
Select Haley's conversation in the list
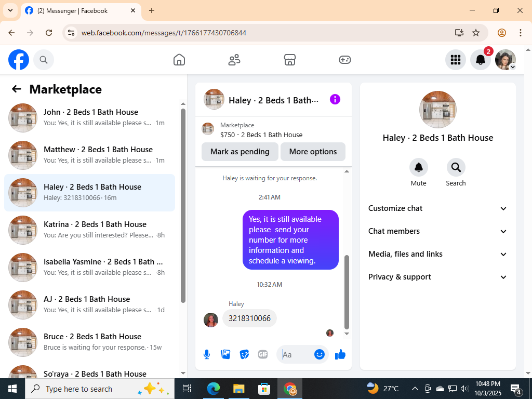(89, 192)
